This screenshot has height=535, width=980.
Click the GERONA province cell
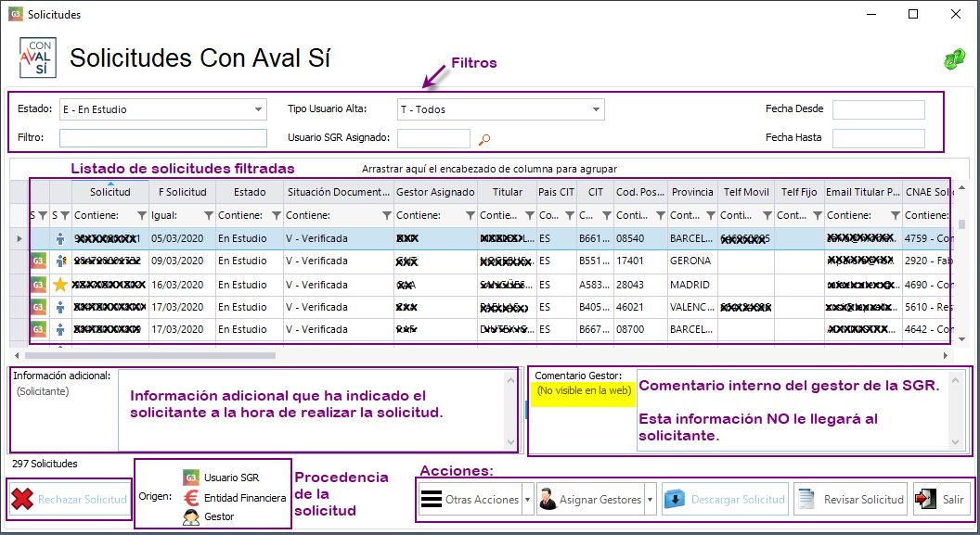coord(690,261)
